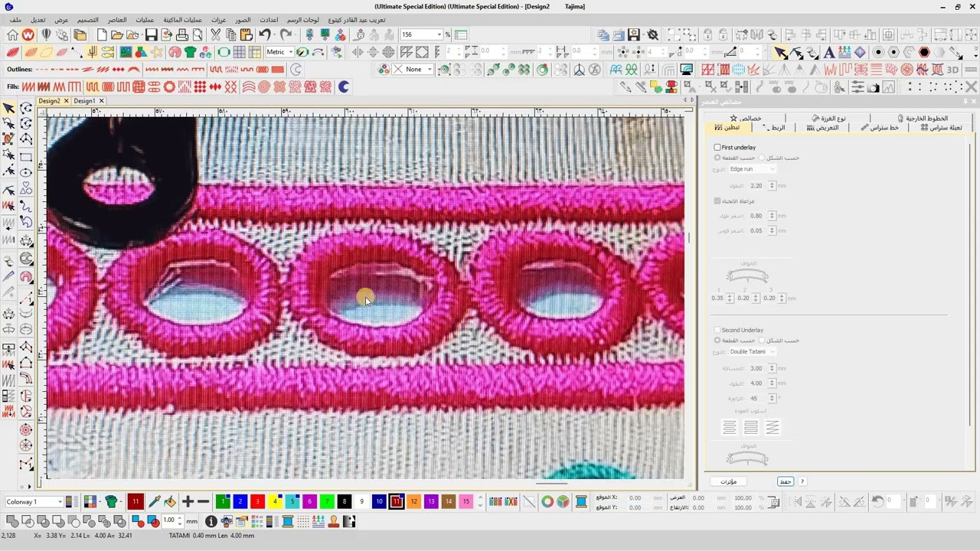Click the color wheel icon in the color bar

[x=547, y=502]
